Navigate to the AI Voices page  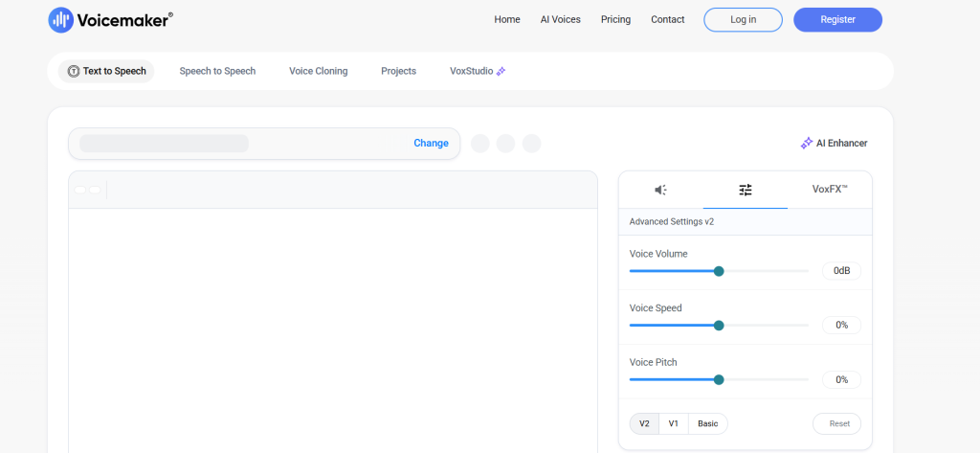coord(560,19)
